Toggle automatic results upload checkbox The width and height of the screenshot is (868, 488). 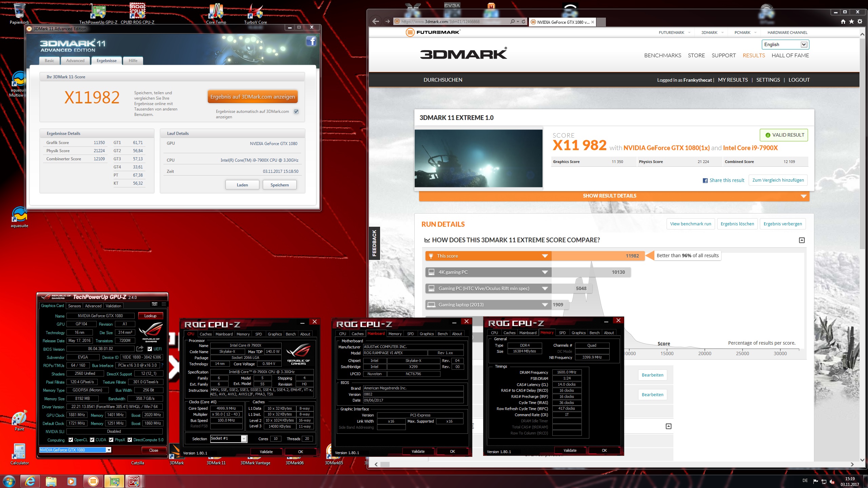[x=296, y=111]
